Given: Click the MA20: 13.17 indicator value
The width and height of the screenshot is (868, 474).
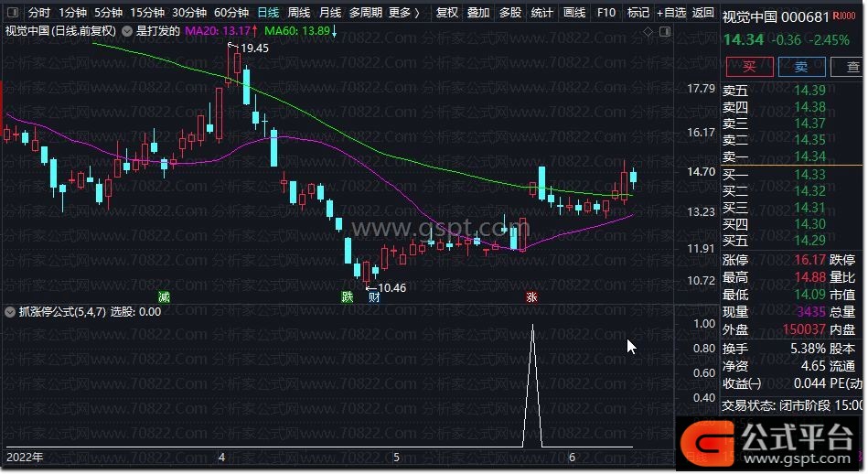Looking at the screenshot, I should tap(220, 31).
